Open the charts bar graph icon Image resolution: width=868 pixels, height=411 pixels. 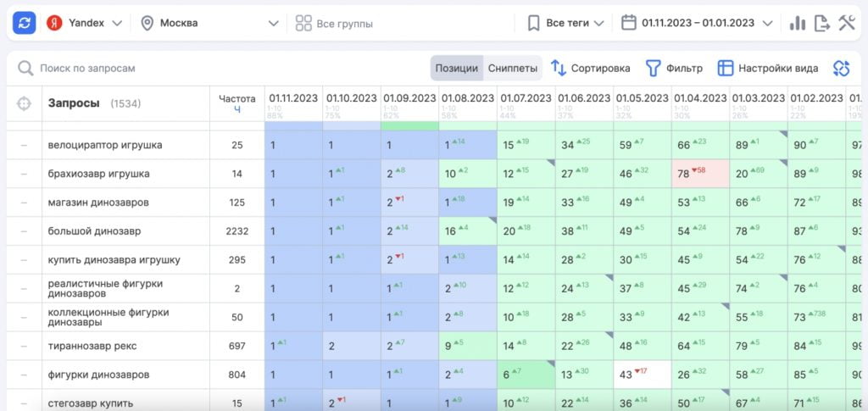tap(797, 23)
